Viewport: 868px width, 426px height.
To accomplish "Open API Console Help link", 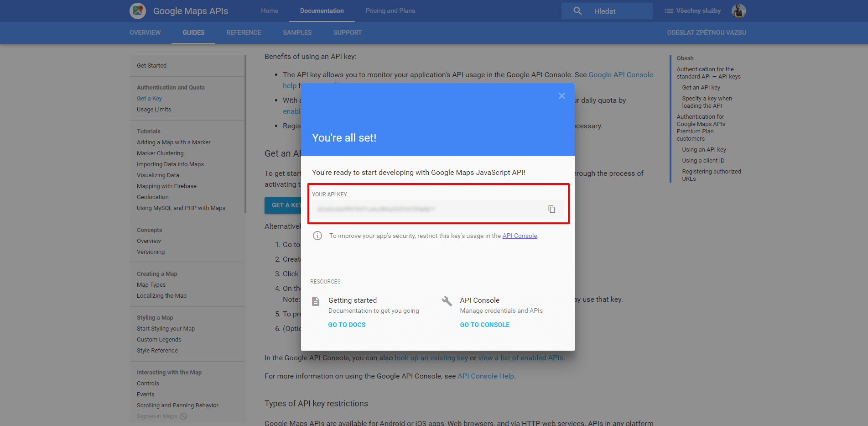I will pos(486,376).
